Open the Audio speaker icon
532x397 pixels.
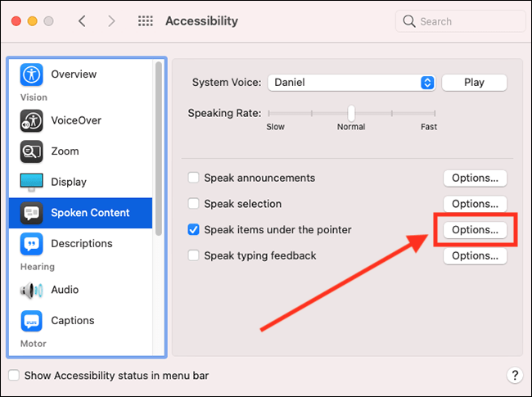point(32,290)
